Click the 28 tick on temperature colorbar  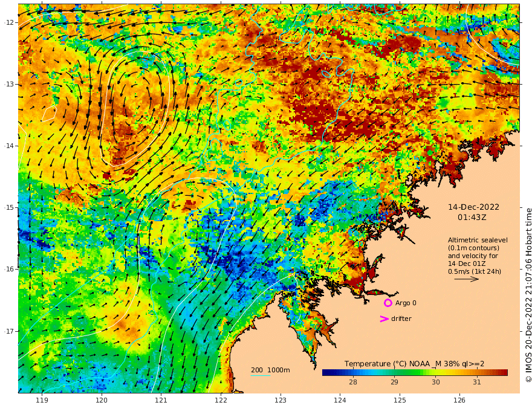click(353, 382)
